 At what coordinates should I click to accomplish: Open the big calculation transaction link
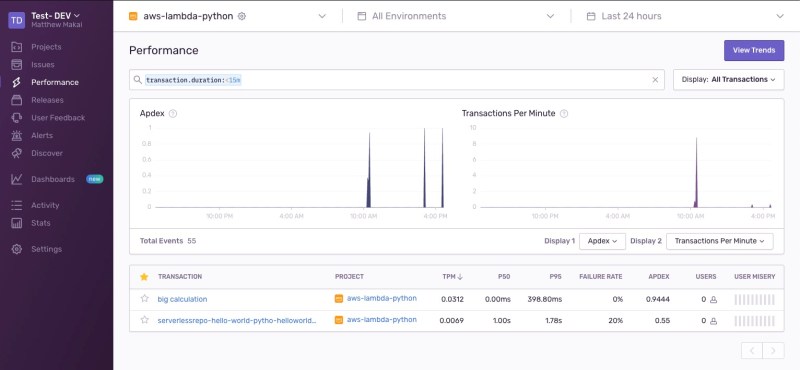click(182, 299)
